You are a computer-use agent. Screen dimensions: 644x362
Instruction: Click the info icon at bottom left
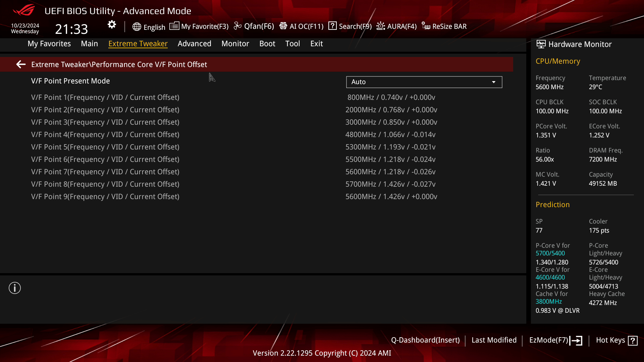(15, 288)
